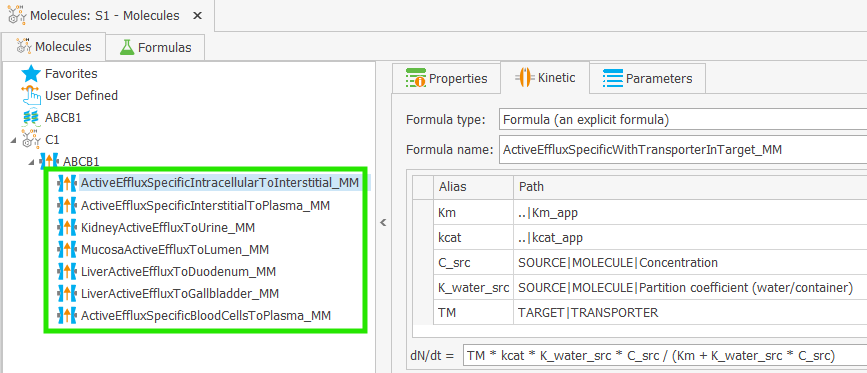Screen dimensions: 867x373
Task: Click the C_src alias cell
Action: coord(473,262)
